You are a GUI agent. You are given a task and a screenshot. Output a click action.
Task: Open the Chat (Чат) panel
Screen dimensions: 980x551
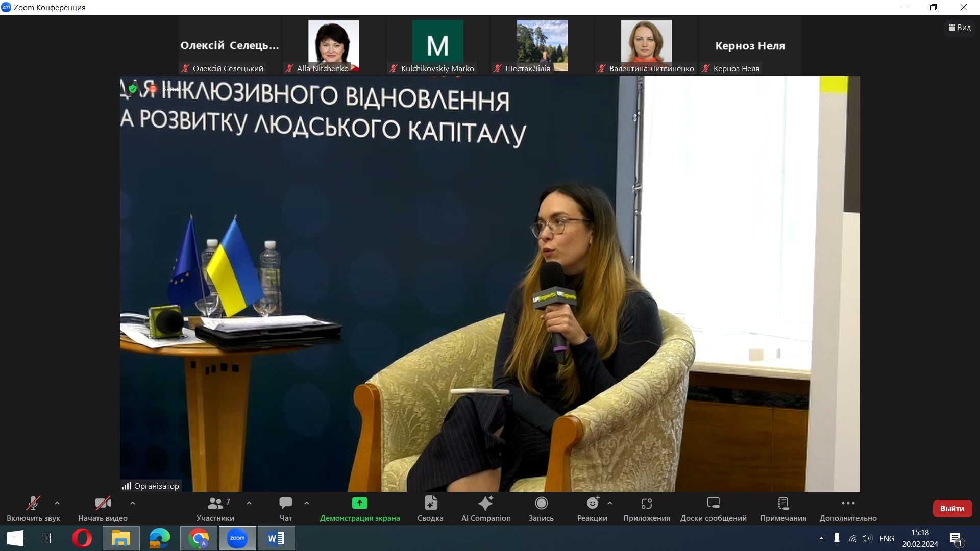click(x=285, y=509)
